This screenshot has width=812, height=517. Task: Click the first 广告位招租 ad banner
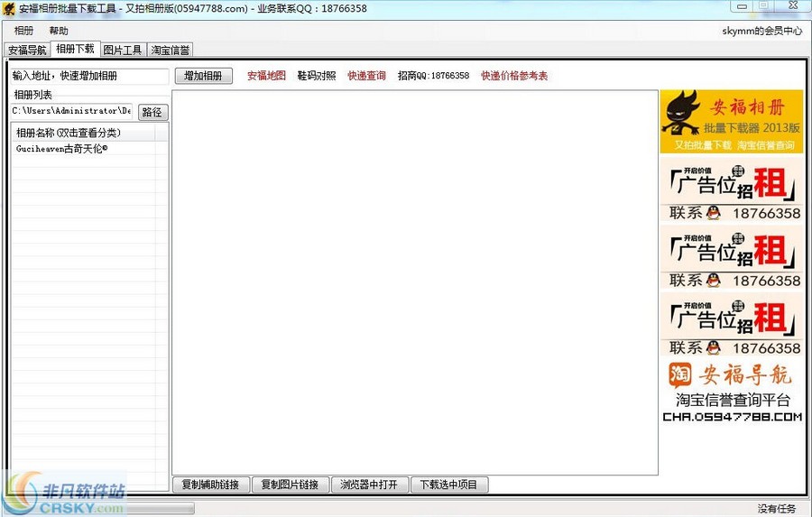click(x=731, y=189)
